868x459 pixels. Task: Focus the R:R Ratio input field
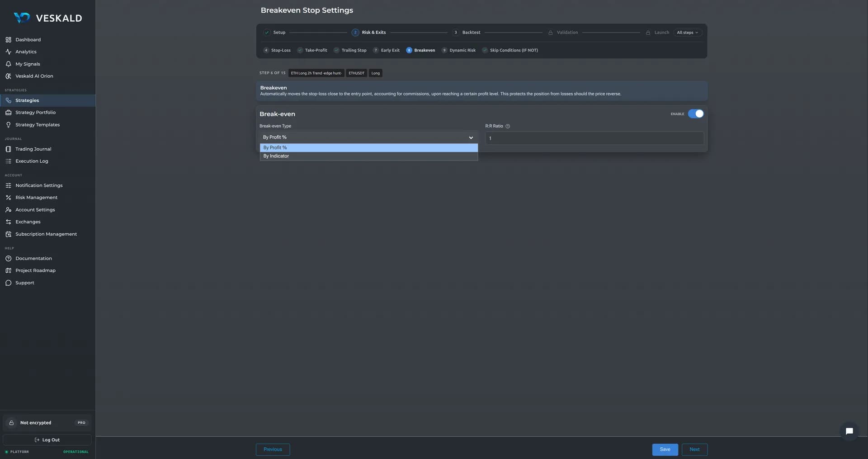pyautogui.click(x=594, y=138)
